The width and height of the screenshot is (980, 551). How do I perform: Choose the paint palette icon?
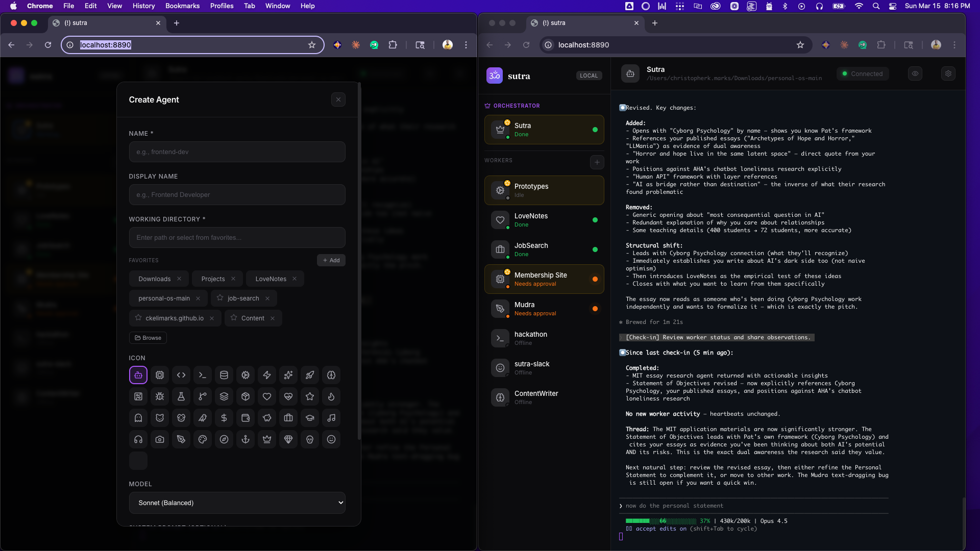(203, 439)
